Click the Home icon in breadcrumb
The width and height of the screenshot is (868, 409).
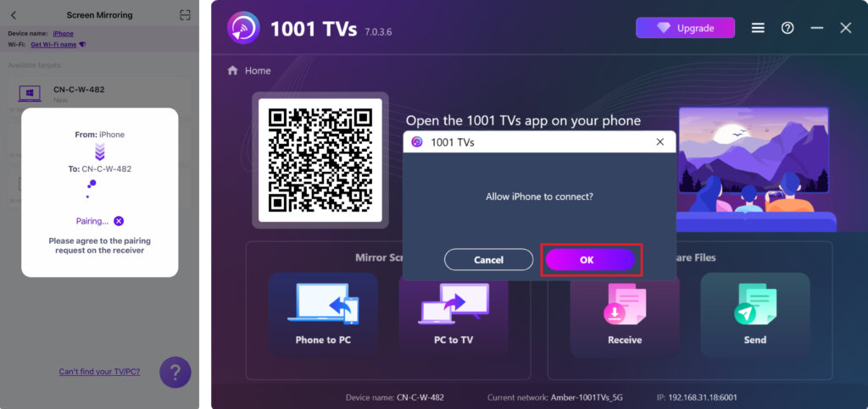pos(232,71)
